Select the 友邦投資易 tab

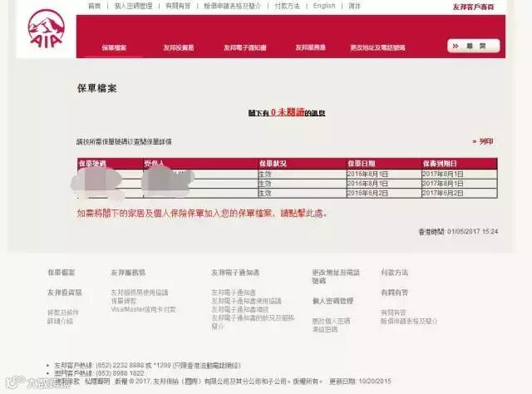pyautogui.click(x=179, y=47)
